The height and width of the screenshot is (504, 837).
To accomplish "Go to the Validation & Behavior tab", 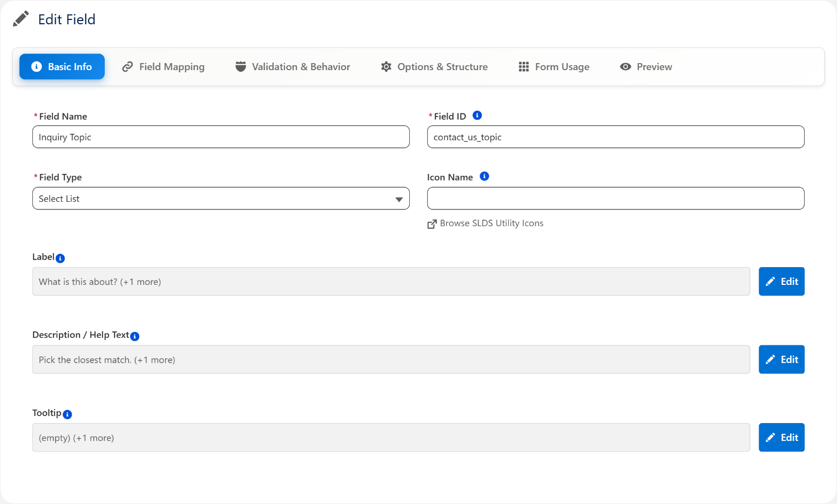I will (293, 66).
